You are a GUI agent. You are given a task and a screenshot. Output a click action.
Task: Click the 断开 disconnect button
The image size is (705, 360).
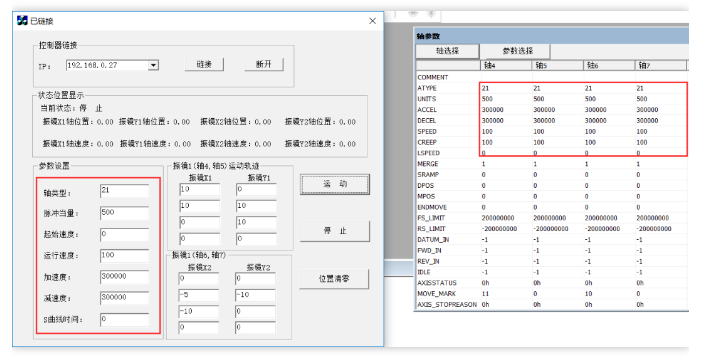pyautogui.click(x=264, y=64)
